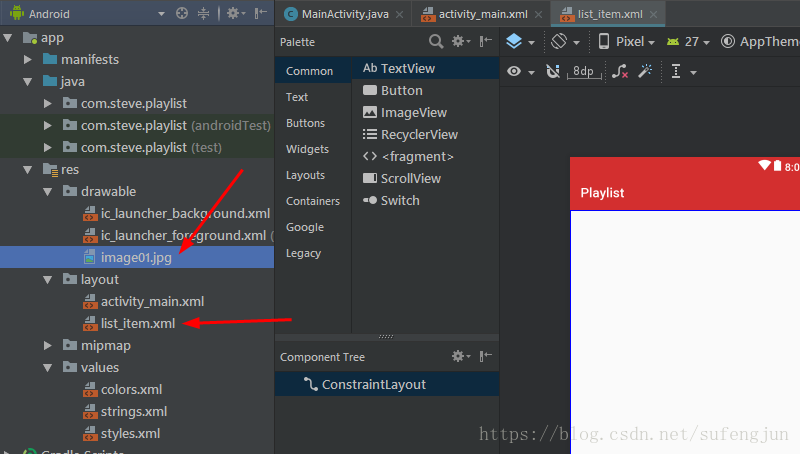Pick Button from the palette
This screenshot has width=800, height=454.
click(x=426, y=90)
